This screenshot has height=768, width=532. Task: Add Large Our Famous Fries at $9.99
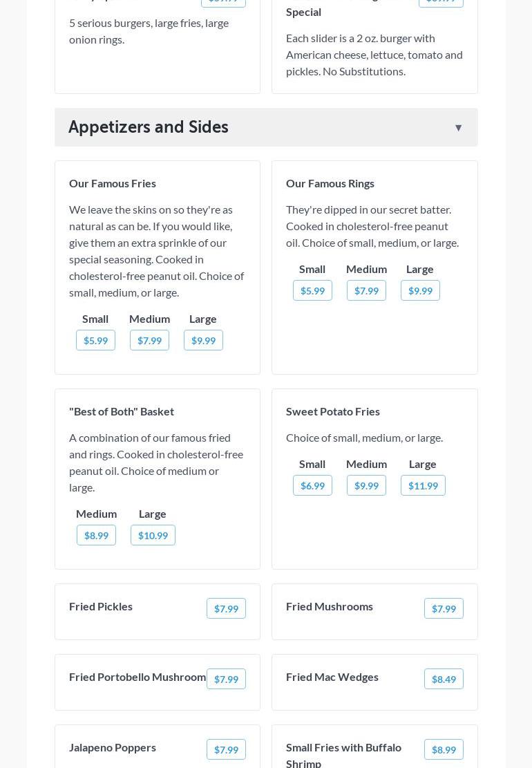(203, 341)
